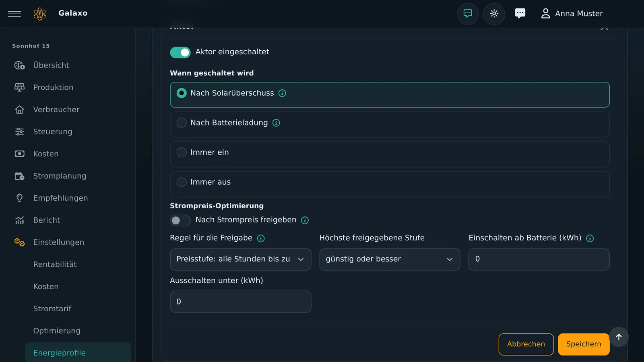Click the Abbrechen button
Viewport: 644px width, 362px height.
pos(526,344)
